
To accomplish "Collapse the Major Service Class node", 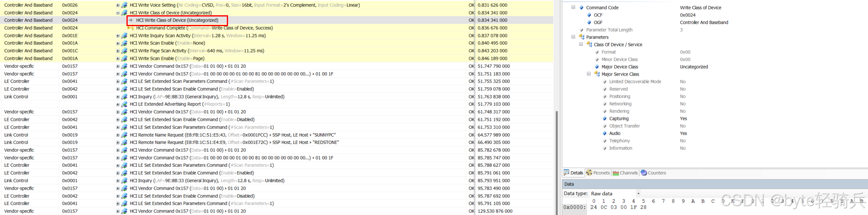I will [589, 74].
